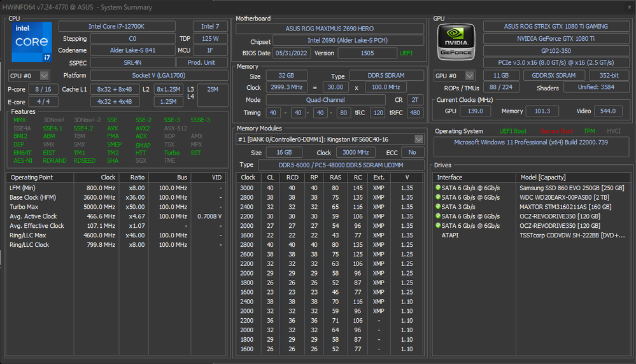The width and height of the screenshot is (636, 364).
Task: Click the green UEFI label near BIOS version
Action: click(406, 53)
